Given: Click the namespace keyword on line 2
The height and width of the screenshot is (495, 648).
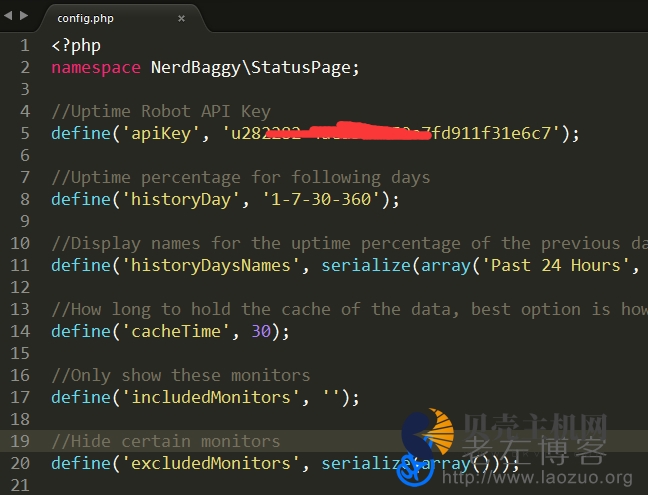Looking at the screenshot, I should [x=95, y=67].
